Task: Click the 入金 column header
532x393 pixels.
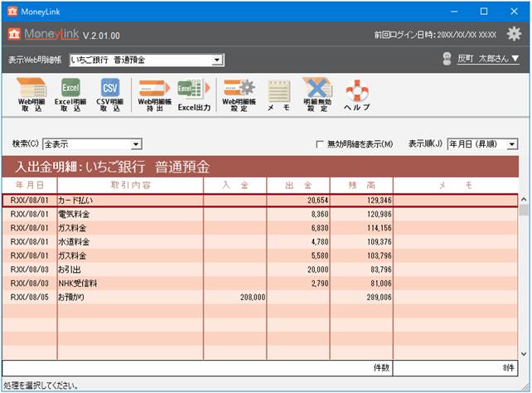Action: 235,185
